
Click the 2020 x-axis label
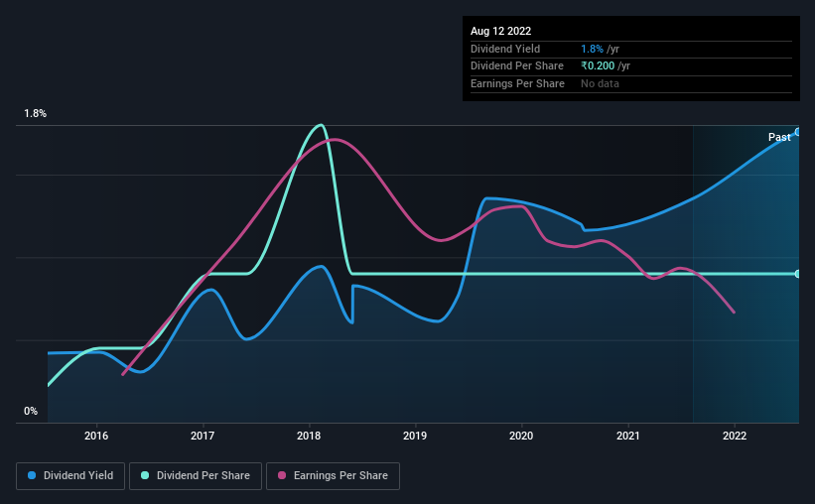(x=521, y=436)
